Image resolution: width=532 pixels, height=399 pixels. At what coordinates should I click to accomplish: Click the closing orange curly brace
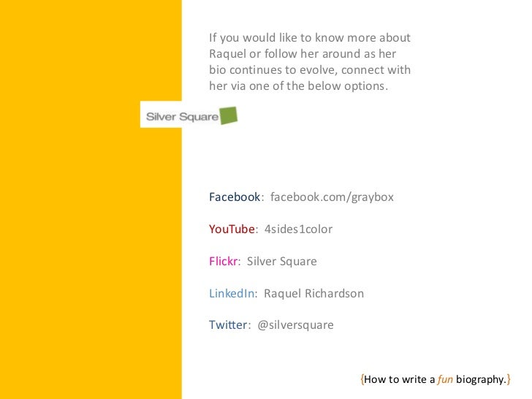coord(509,379)
